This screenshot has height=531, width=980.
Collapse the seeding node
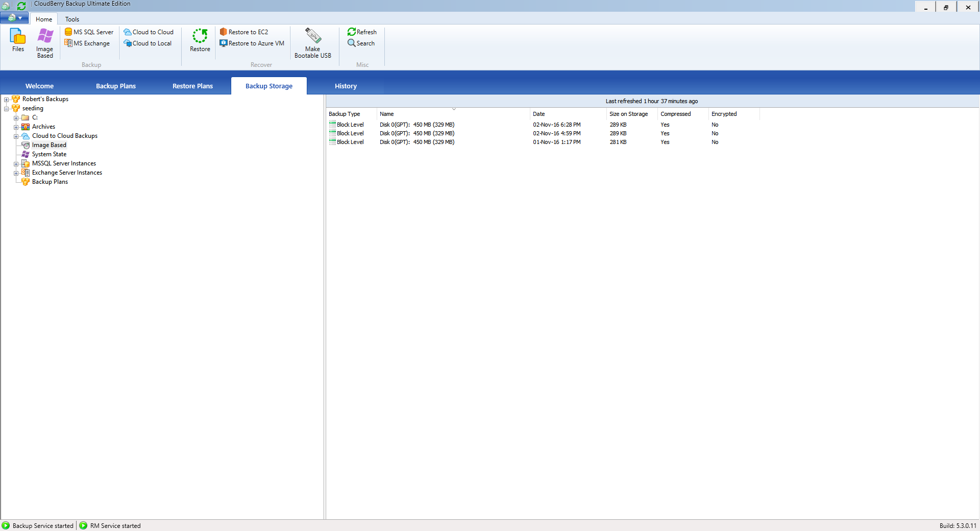tap(6, 109)
